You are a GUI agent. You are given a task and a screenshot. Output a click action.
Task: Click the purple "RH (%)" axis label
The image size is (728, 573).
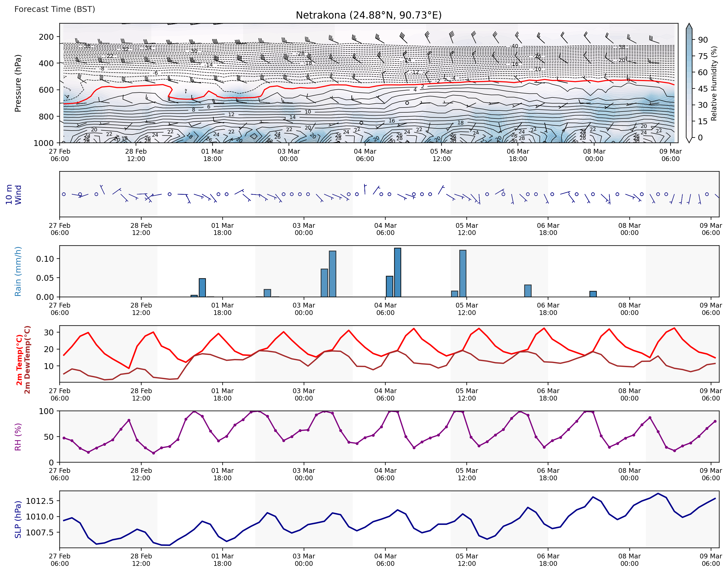tap(18, 437)
